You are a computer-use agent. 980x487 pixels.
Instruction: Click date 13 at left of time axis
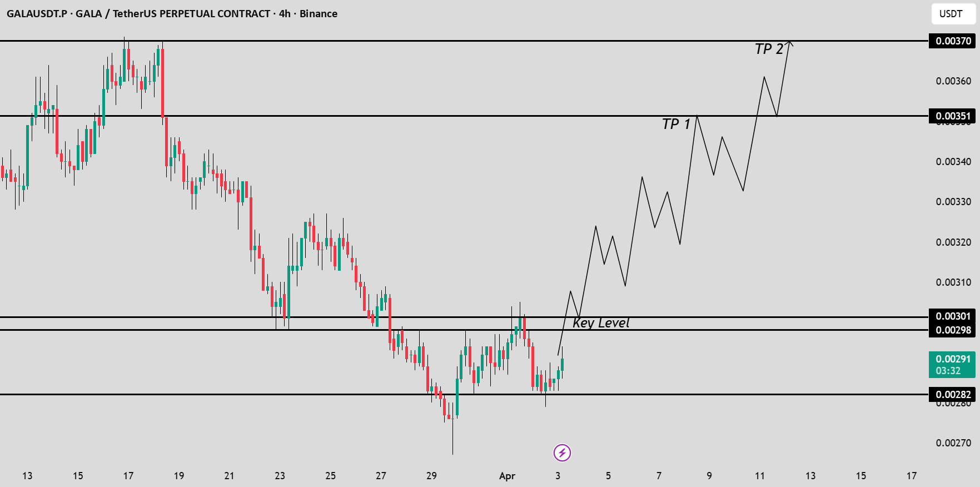pyautogui.click(x=27, y=476)
